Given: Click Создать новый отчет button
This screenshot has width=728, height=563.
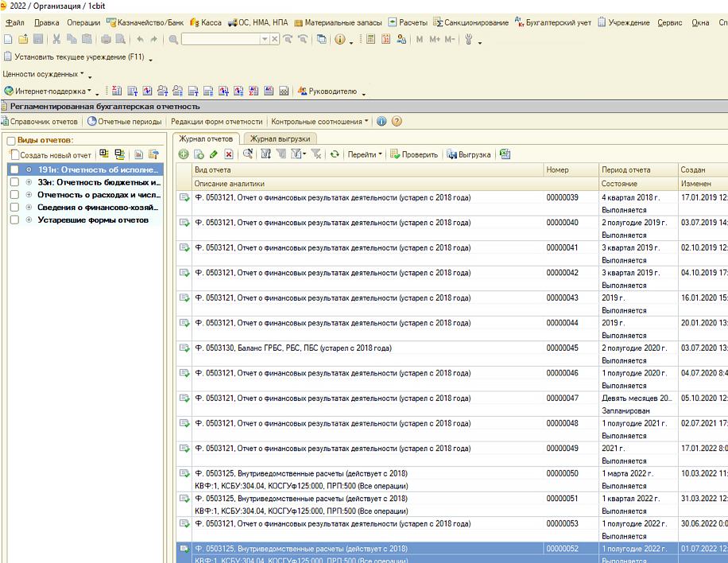Looking at the screenshot, I should tap(51, 155).
